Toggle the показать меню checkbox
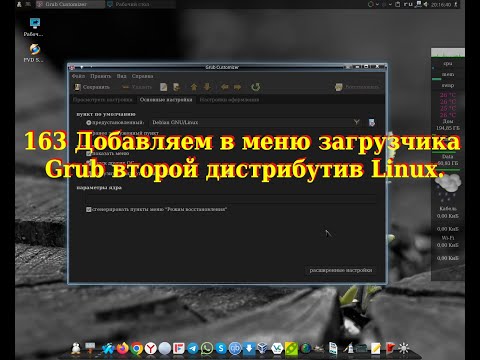Screen dimensions: 480x360 [x=88, y=153]
